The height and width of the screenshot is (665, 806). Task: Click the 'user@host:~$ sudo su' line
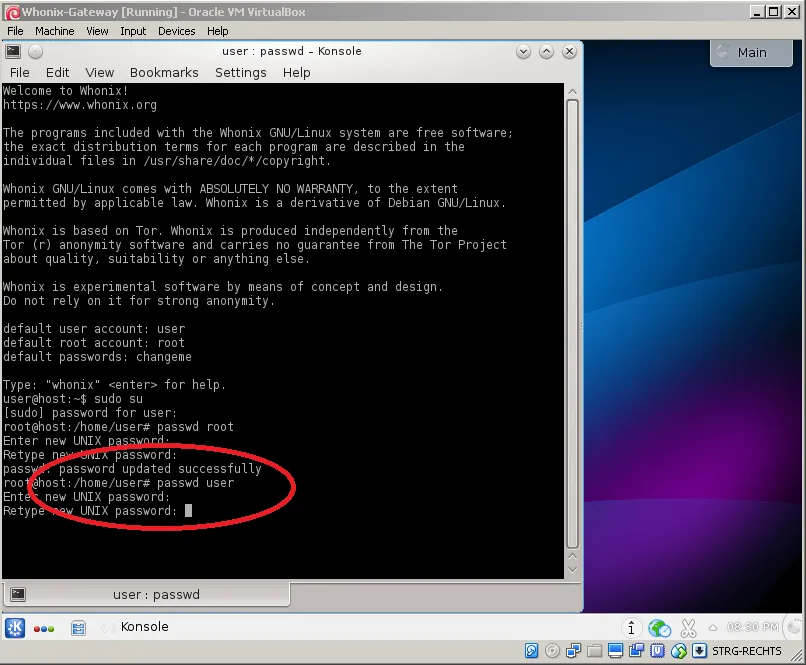73,399
